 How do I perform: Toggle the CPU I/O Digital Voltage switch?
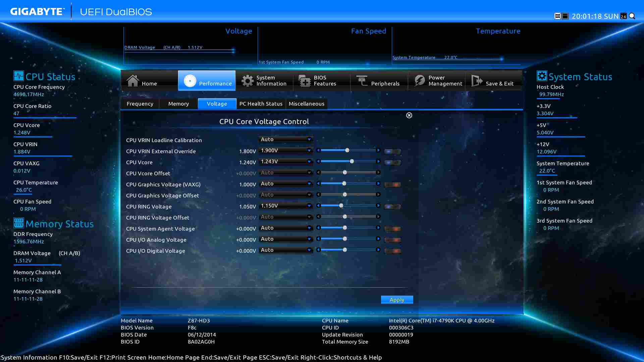pos(392,251)
